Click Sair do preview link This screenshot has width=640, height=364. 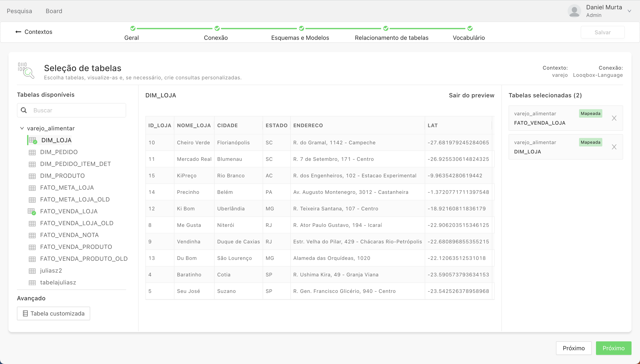(471, 95)
